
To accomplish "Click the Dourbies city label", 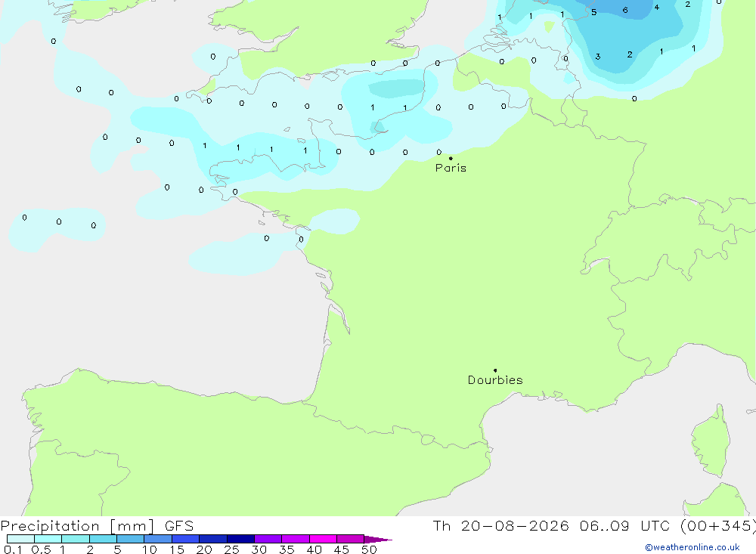I will tap(495, 380).
